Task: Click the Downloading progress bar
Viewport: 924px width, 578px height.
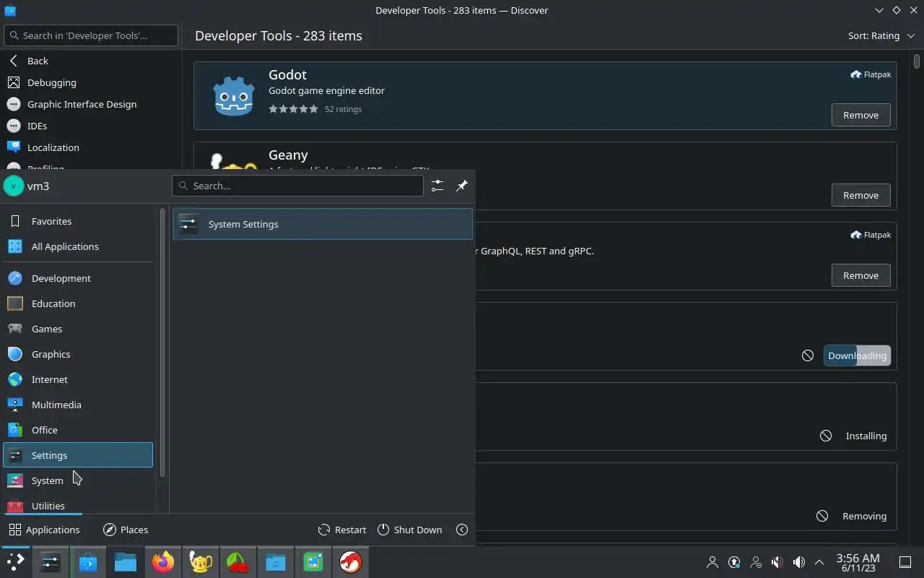Action: 857,355
